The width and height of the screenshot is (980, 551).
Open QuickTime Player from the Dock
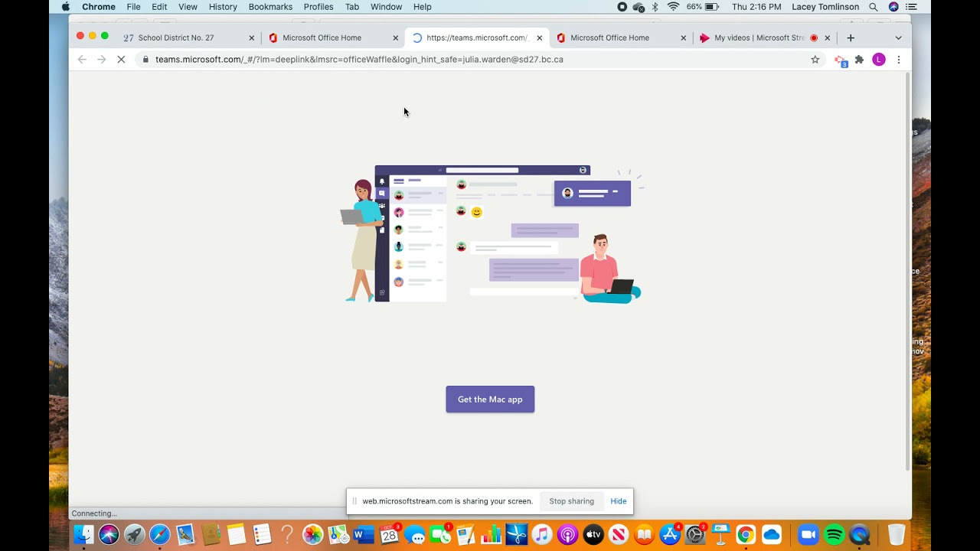pos(860,534)
